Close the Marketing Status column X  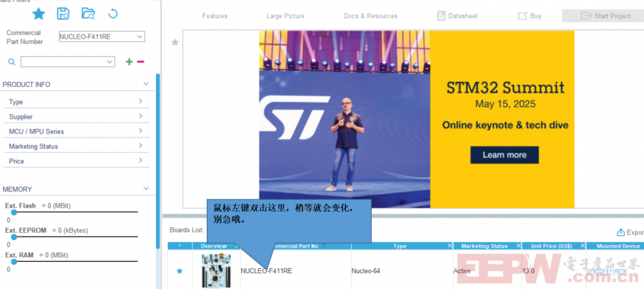(518, 246)
